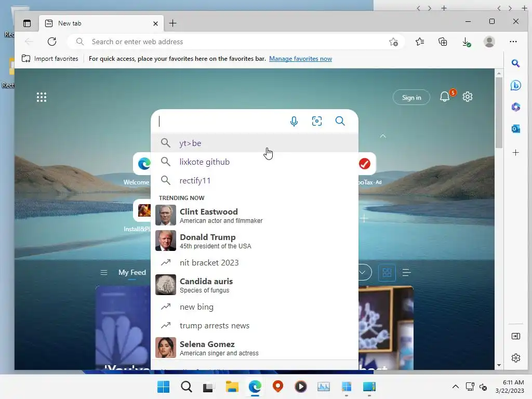Switch feed to grid view icon
This screenshot has width=532, height=399.
[387, 272]
